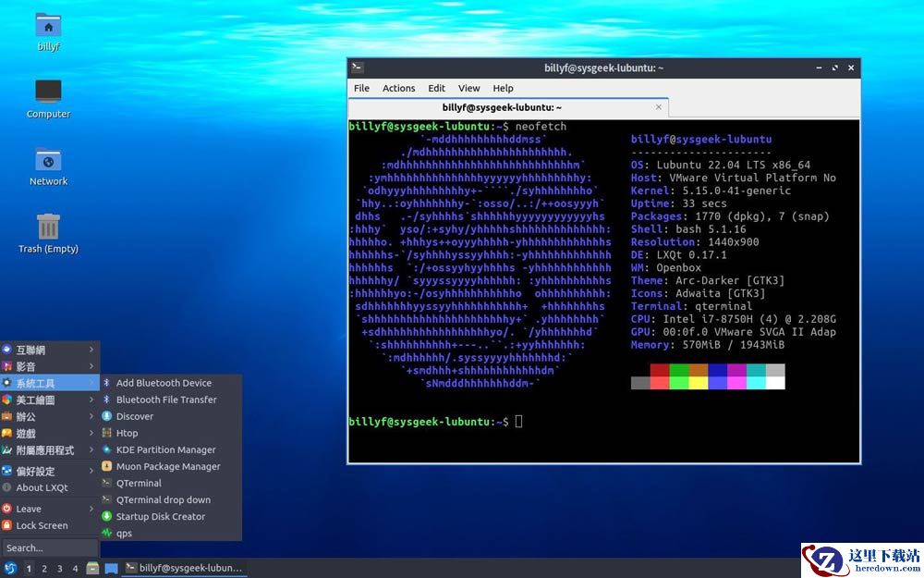
Task: Click the 'Terminal: qterminal' line
Action: (691, 306)
